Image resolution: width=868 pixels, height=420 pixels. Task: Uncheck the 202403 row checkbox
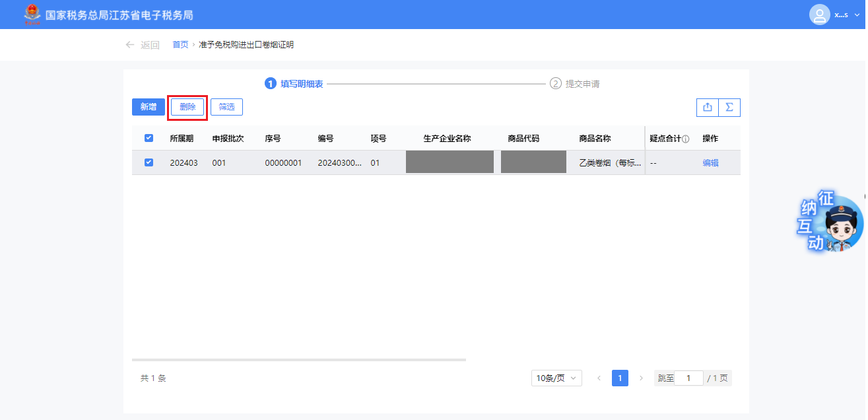tap(149, 162)
